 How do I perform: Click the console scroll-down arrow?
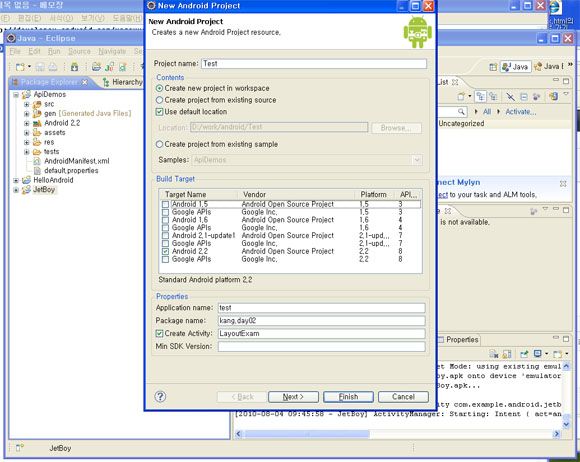coord(566,424)
